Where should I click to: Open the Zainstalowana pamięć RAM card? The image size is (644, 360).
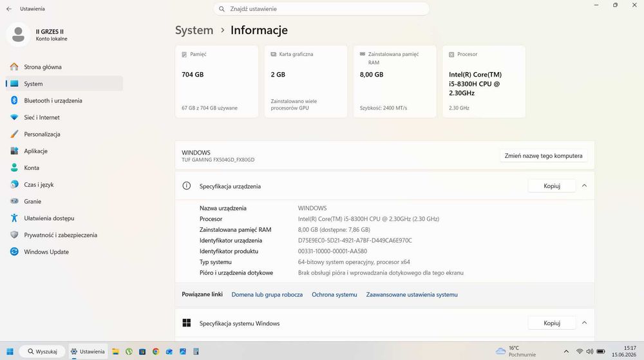(x=395, y=82)
